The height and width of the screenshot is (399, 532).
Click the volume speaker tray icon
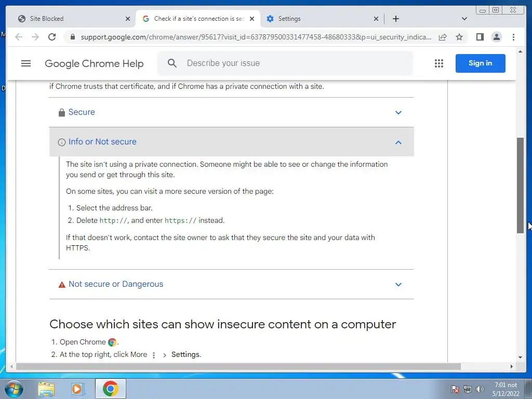[x=480, y=389]
